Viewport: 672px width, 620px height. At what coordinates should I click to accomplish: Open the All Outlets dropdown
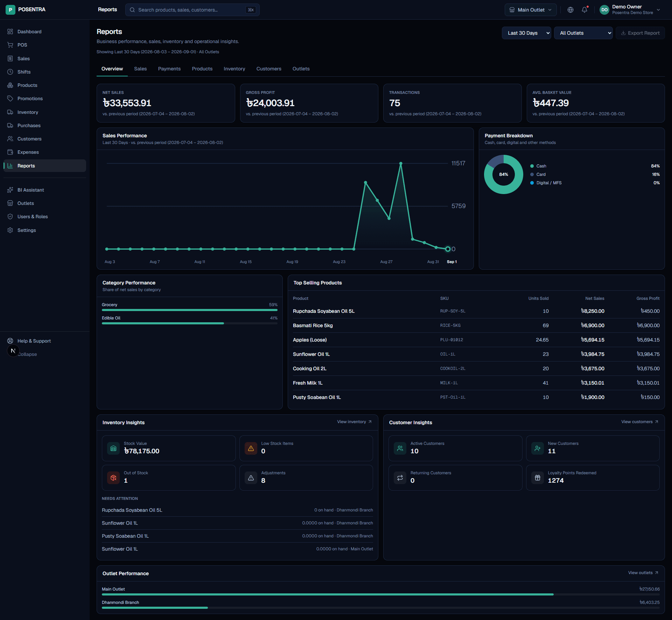pos(583,33)
